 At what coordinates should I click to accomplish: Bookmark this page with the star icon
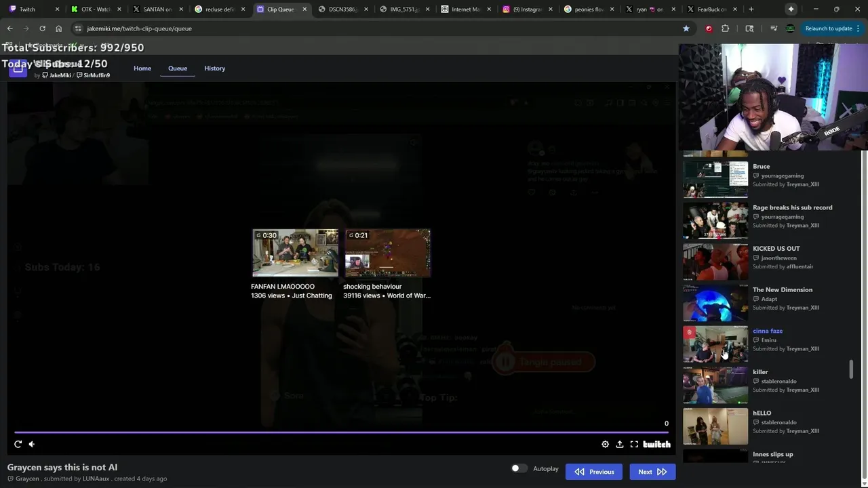point(686,28)
